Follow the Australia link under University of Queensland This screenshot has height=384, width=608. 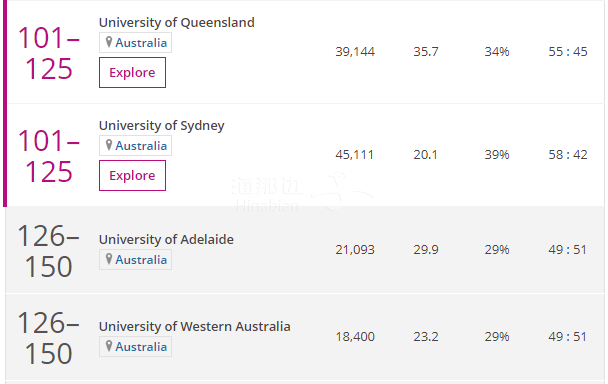point(141,43)
